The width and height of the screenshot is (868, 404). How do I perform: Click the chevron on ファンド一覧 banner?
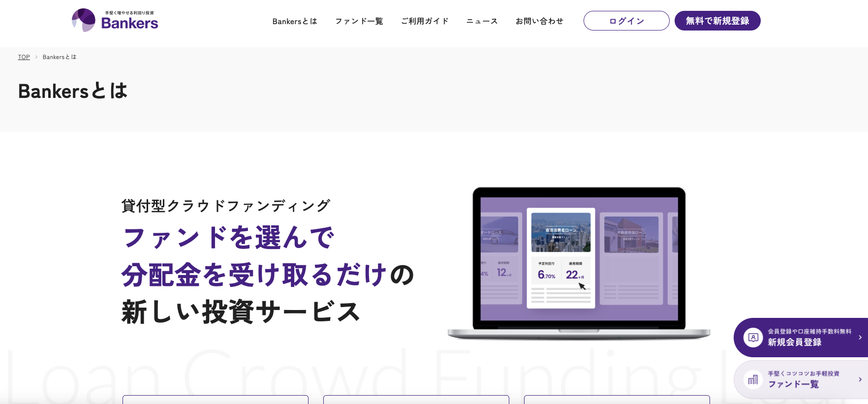pyautogui.click(x=860, y=379)
